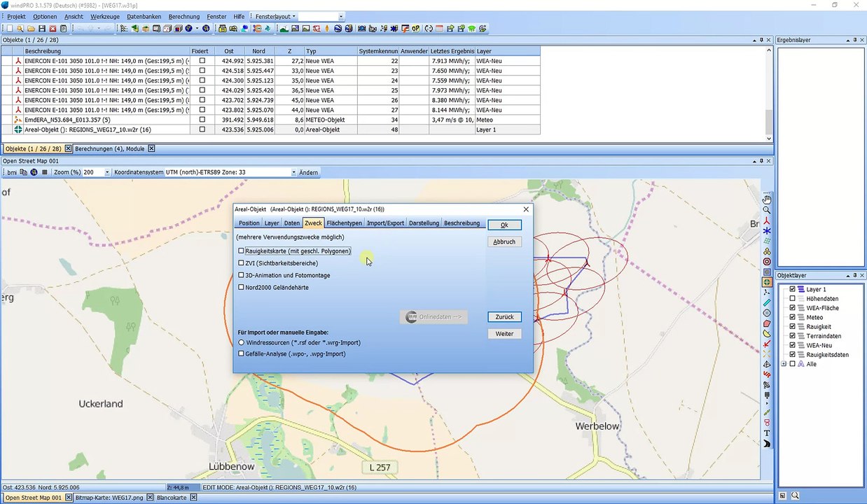The height and width of the screenshot is (504, 867).
Task: Select the hand pan tool in map toolbar
Action: pos(767,199)
